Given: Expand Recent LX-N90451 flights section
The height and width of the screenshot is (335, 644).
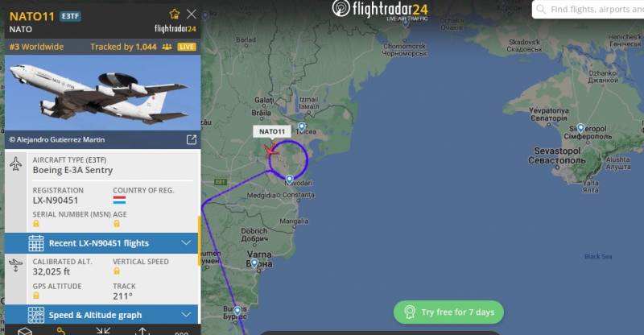Looking at the screenshot, I should click(x=101, y=243).
